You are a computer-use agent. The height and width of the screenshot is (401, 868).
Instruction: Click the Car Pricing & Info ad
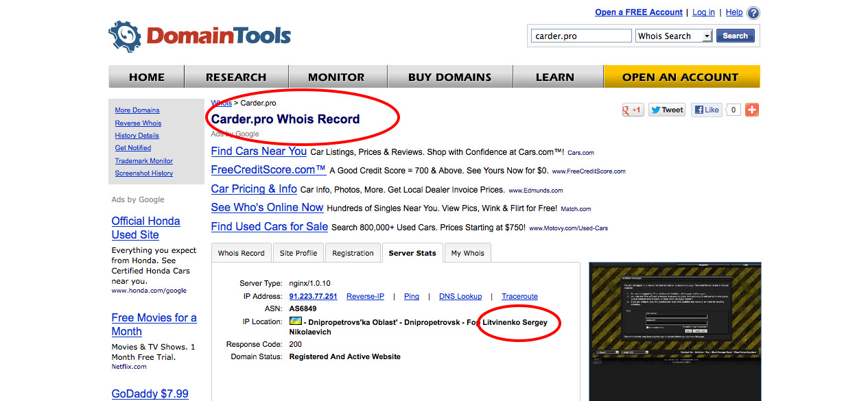point(254,189)
